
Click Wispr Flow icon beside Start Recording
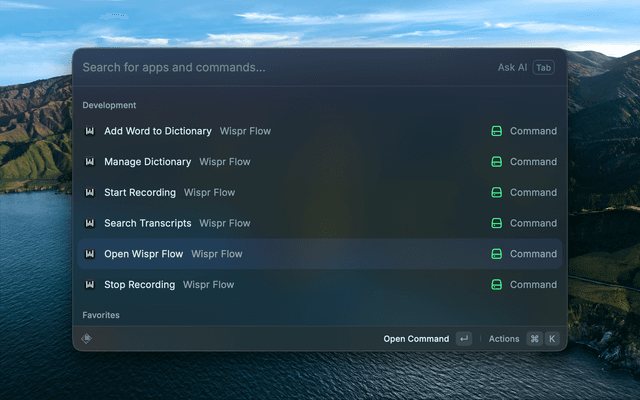coord(90,193)
